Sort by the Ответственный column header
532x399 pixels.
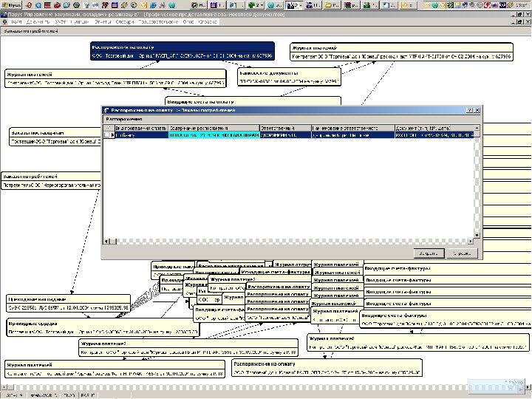pos(285,128)
